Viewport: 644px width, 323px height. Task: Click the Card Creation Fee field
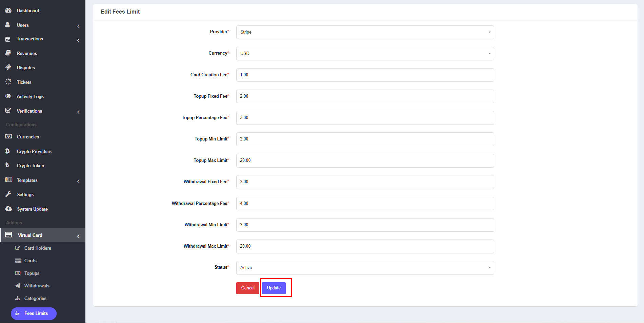pos(365,75)
